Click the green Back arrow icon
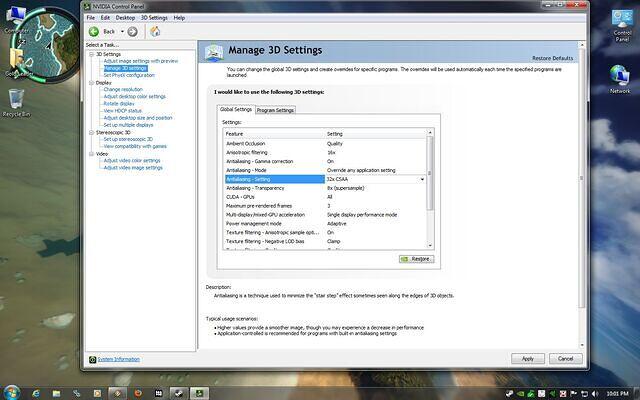The width and height of the screenshot is (640, 400). click(x=94, y=31)
